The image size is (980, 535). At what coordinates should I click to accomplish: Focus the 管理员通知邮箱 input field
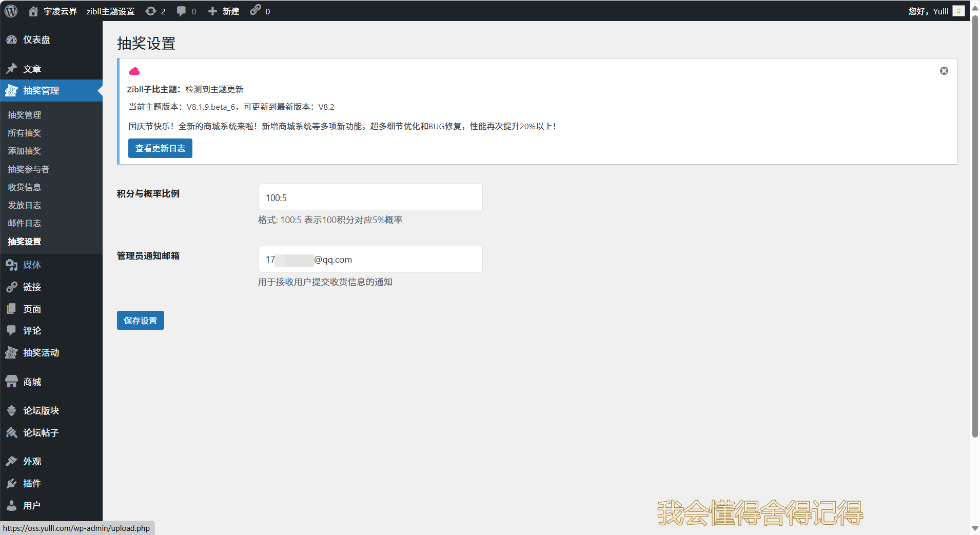tap(370, 260)
